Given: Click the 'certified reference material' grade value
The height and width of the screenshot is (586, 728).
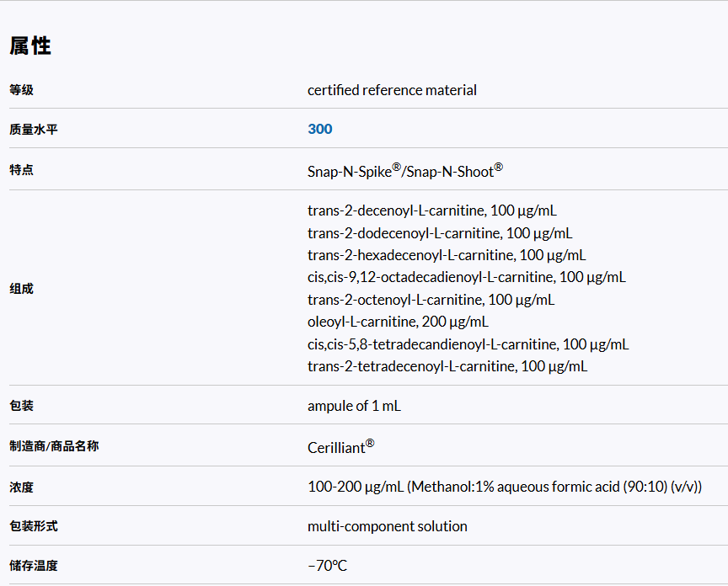Looking at the screenshot, I should click(x=392, y=90).
